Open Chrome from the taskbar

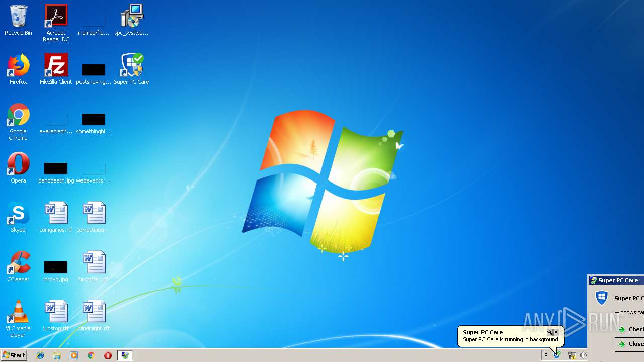coord(91,355)
